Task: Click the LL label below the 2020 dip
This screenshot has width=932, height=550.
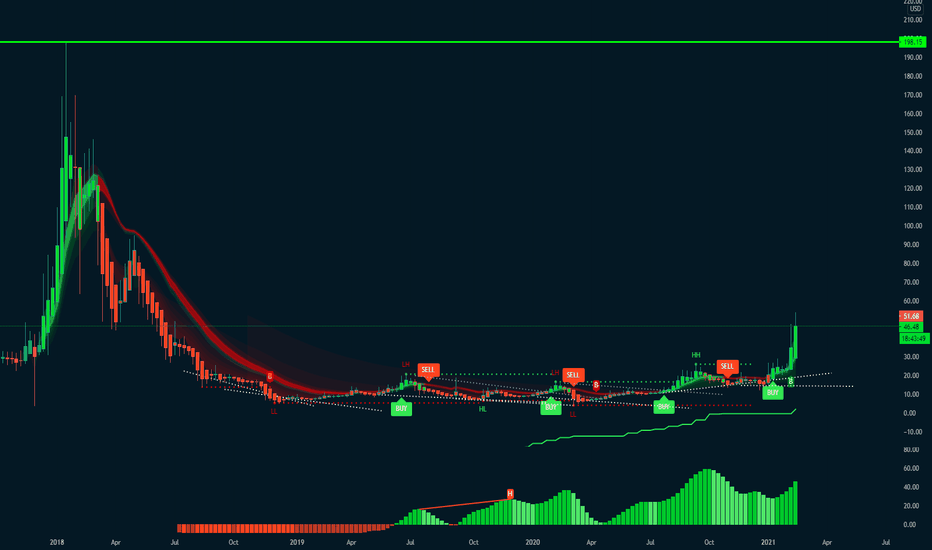Action: [x=573, y=414]
